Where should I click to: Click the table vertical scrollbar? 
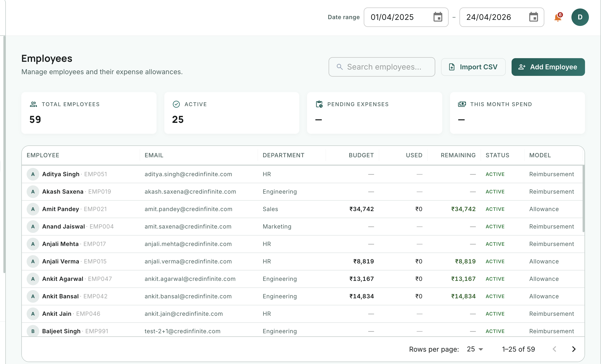[583, 199]
